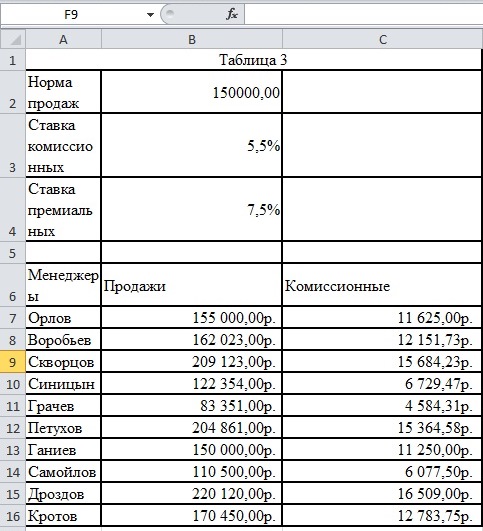Click commission value 15 684,23р.
This screenshot has width=483, height=531.
pos(382,362)
